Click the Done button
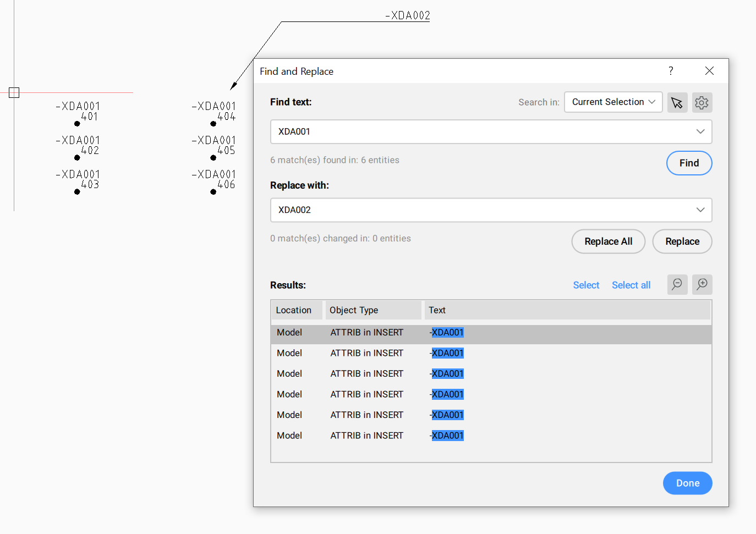The image size is (756, 534). 688,483
